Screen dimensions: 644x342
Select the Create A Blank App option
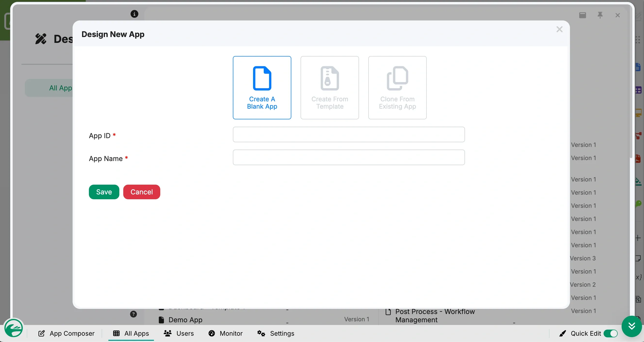[262, 87]
